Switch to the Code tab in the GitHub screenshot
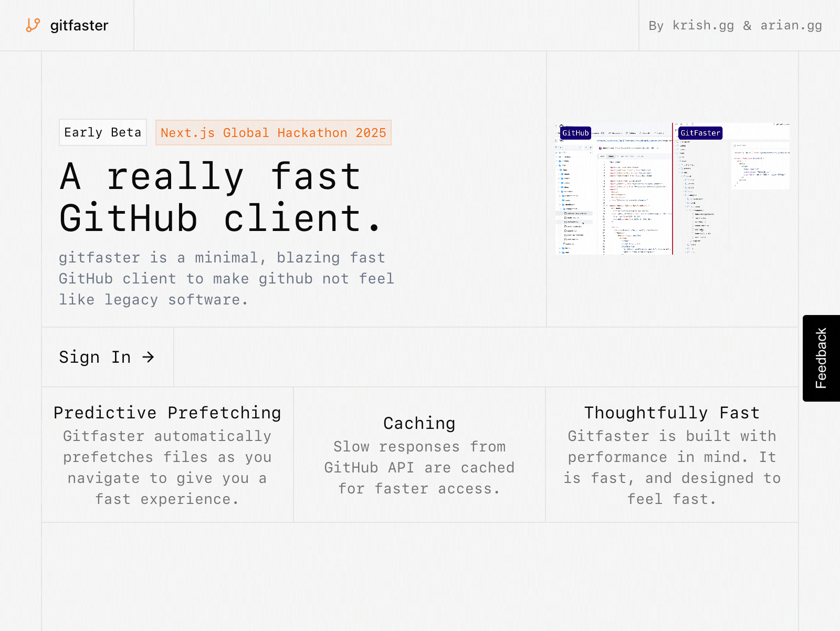The width and height of the screenshot is (840, 631). coord(603,156)
